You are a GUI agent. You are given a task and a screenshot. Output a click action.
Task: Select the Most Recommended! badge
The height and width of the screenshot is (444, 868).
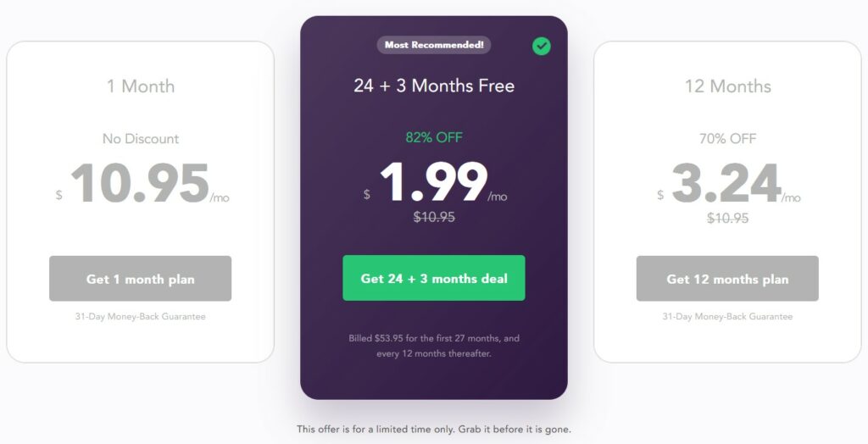(434, 45)
